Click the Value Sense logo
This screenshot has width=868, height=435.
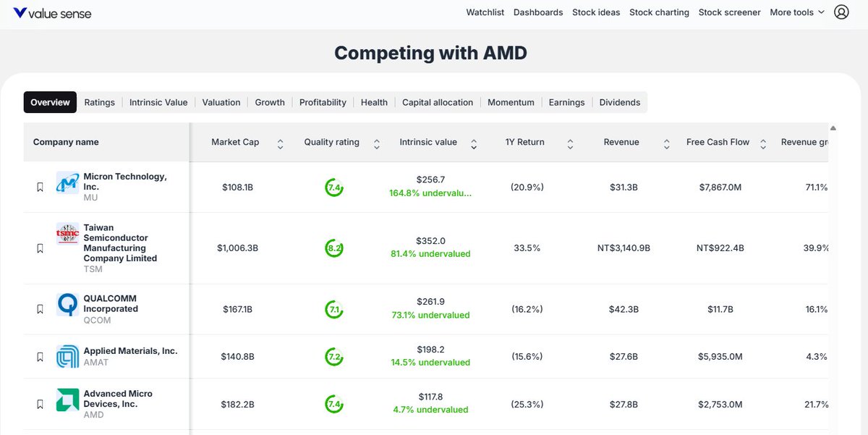coord(52,13)
